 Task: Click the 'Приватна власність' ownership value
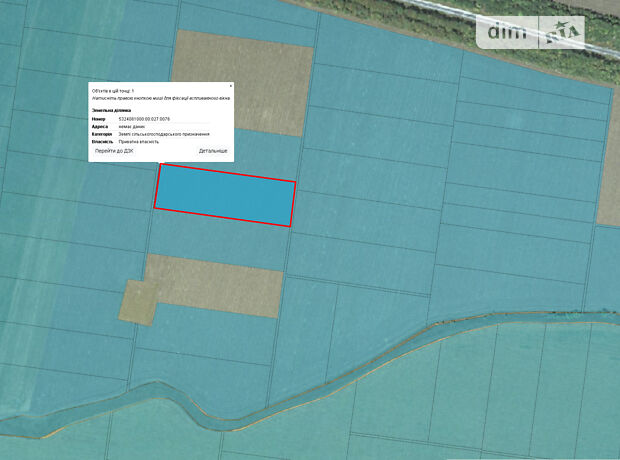[139, 141]
